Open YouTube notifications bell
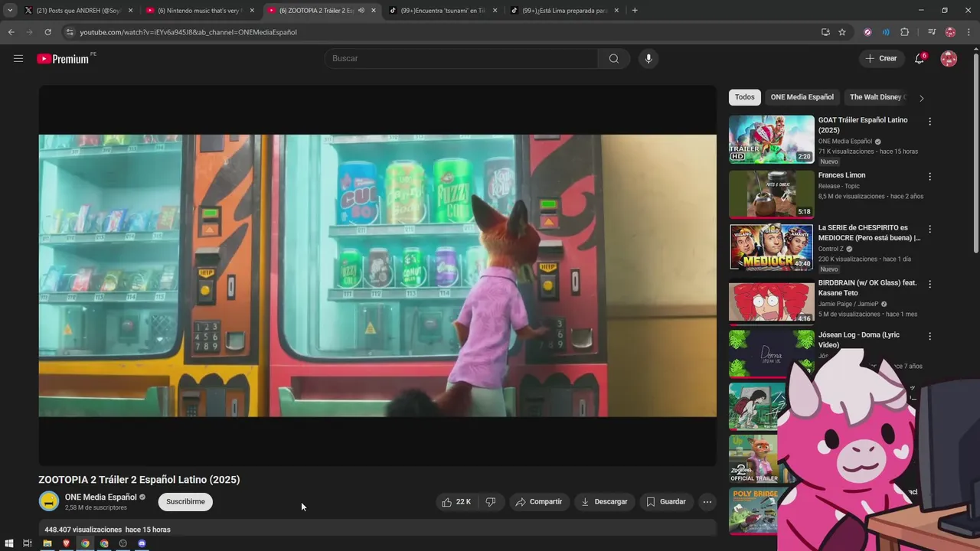The image size is (980, 551). point(920,58)
